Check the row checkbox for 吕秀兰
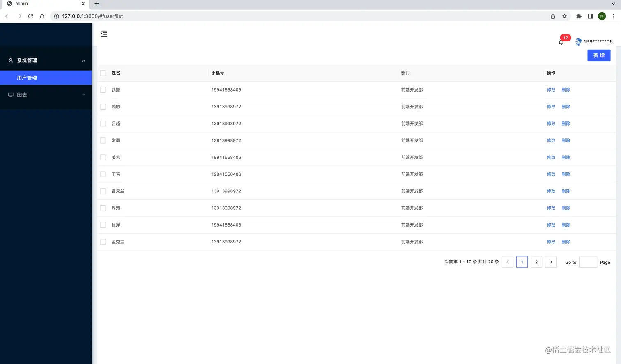Viewport: 621px width, 364px height. point(103,191)
